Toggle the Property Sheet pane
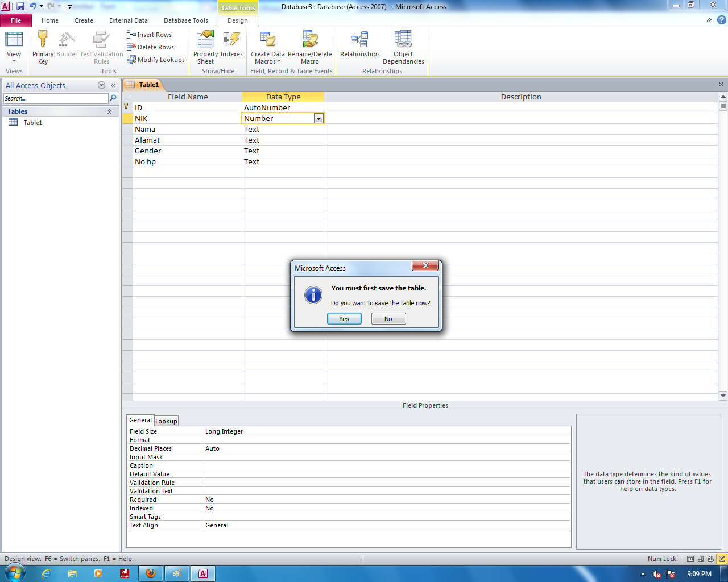 (x=205, y=47)
